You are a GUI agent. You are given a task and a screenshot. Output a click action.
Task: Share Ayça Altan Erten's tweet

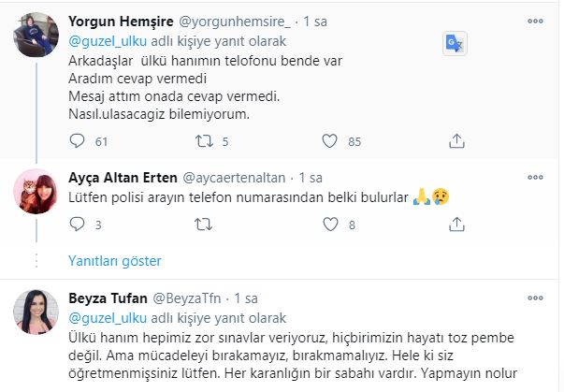pyautogui.click(x=456, y=225)
